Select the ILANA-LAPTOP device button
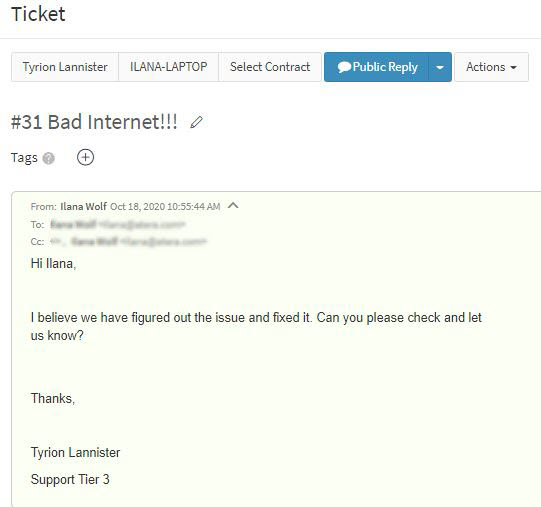This screenshot has width=541, height=507. 168,67
